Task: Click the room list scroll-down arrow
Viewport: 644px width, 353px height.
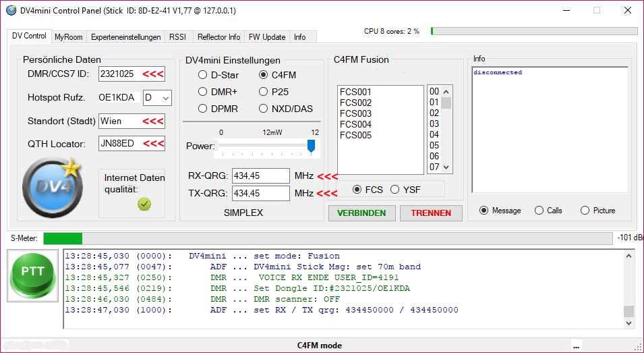Action: coord(446,167)
